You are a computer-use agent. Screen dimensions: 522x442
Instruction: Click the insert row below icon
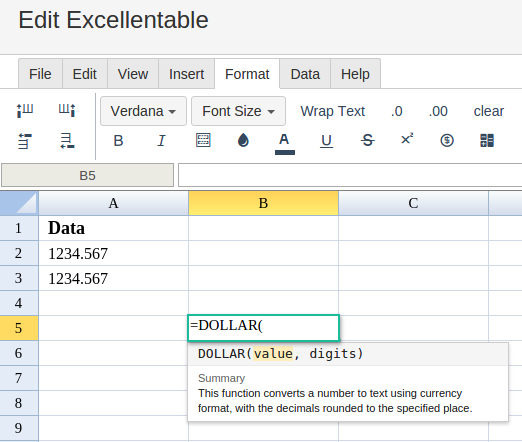point(67,141)
